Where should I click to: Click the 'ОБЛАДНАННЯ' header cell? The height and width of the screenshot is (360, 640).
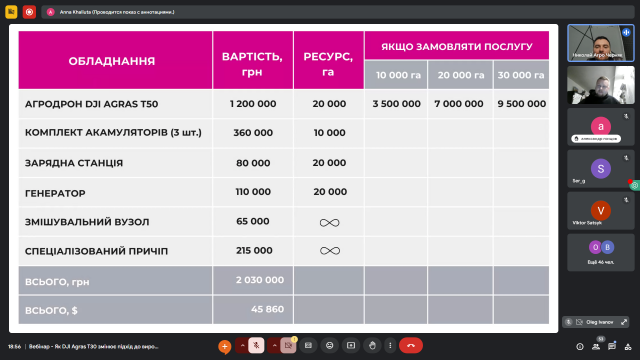[x=115, y=60]
